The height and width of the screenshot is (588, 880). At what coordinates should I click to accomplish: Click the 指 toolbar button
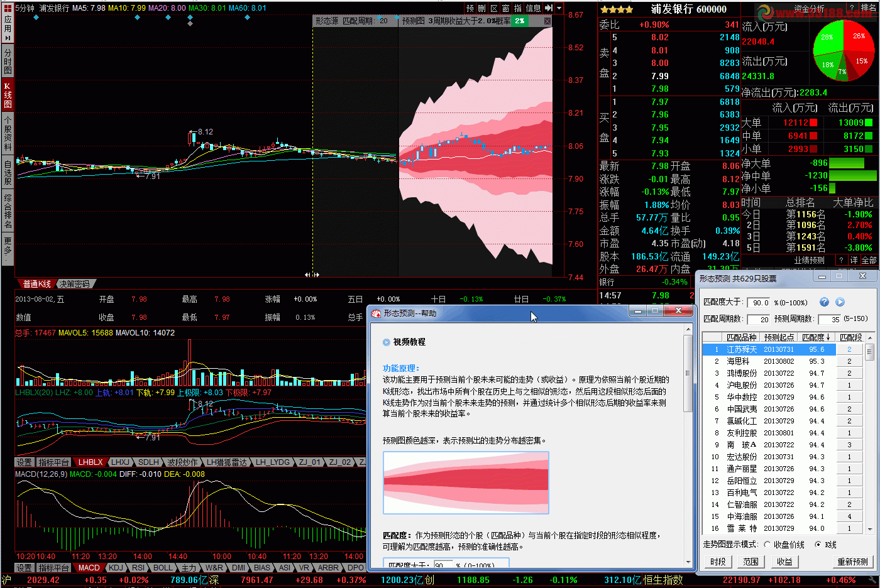518,8
